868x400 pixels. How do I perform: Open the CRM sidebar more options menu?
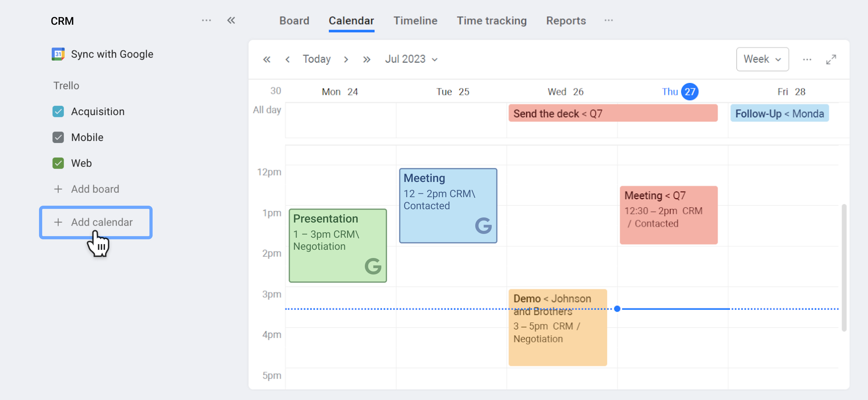click(206, 21)
